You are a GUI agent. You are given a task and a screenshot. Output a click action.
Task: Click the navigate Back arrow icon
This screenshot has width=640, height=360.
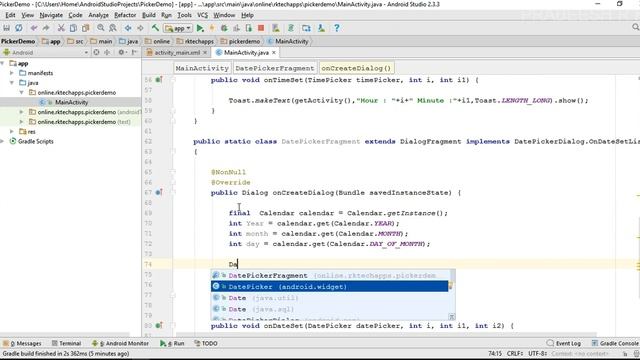pos(128,28)
